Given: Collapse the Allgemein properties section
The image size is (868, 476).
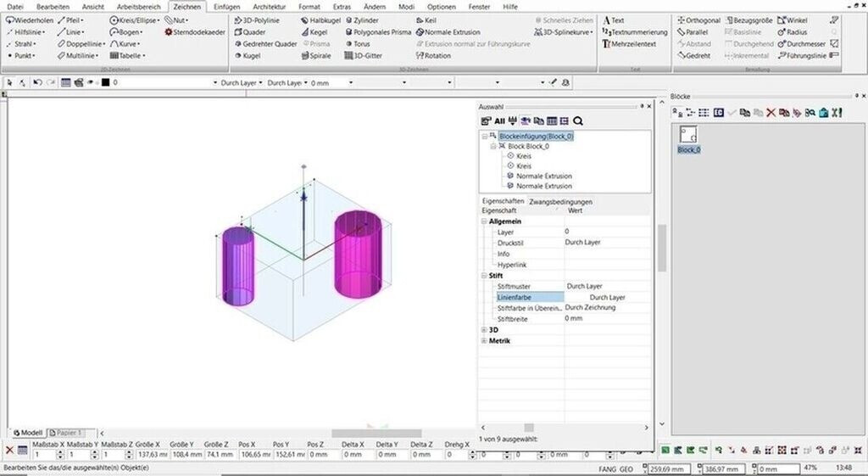Looking at the screenshot, I should click(483, 221).
